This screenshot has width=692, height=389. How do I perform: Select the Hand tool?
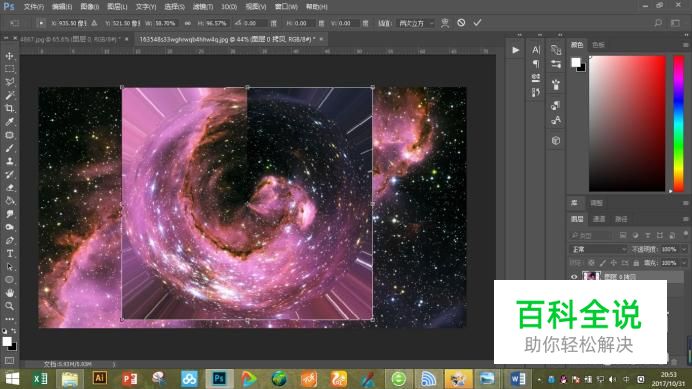(x=9, y=293)
